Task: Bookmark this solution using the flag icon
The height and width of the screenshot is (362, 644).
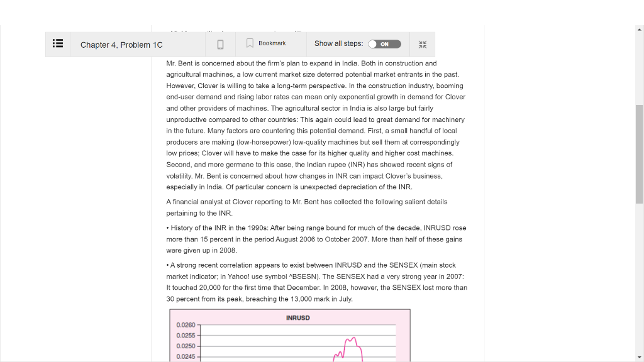Action: pos(249,43)
